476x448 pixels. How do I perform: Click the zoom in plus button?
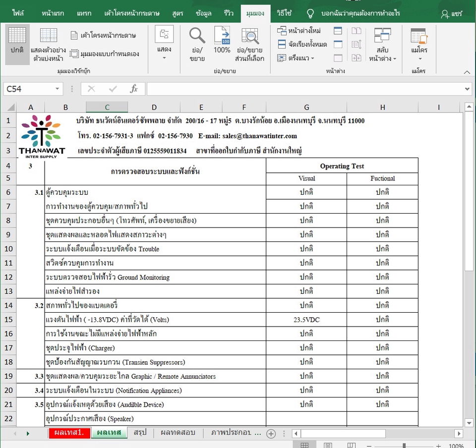point(438,446)
